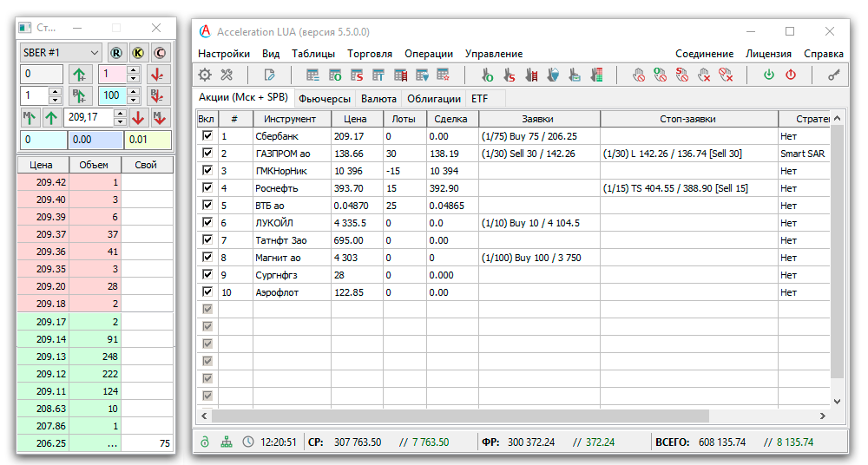Click the M red down arrow button
The width and height of the screenshot is (868, 465).
click(x=160, y=117)
